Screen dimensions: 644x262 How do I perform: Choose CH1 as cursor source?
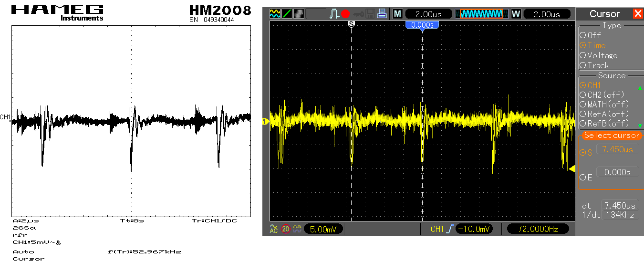coord(591,85)
